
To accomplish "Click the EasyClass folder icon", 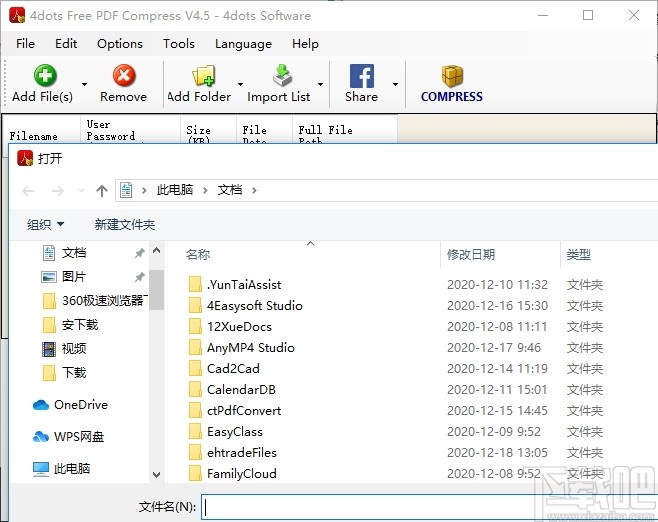I will click(x=195, y=431).
